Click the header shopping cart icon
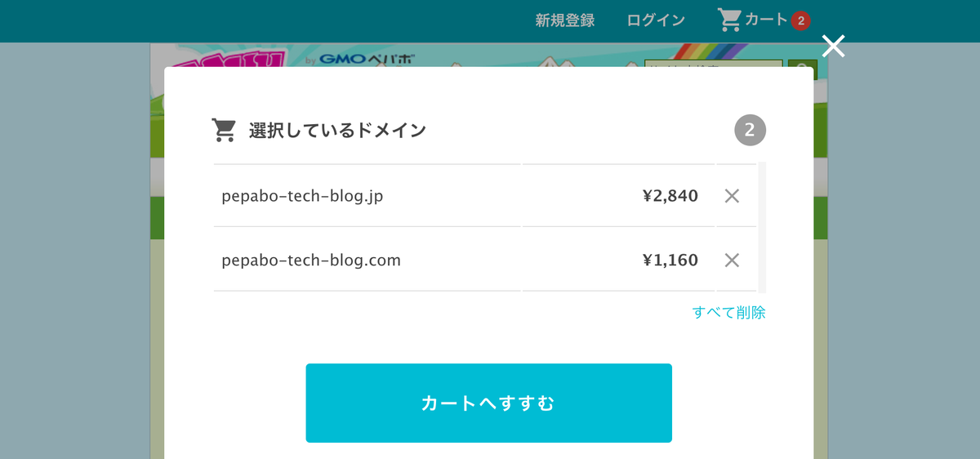This screenshot has height=459, width=980. [x=728, y=20]
